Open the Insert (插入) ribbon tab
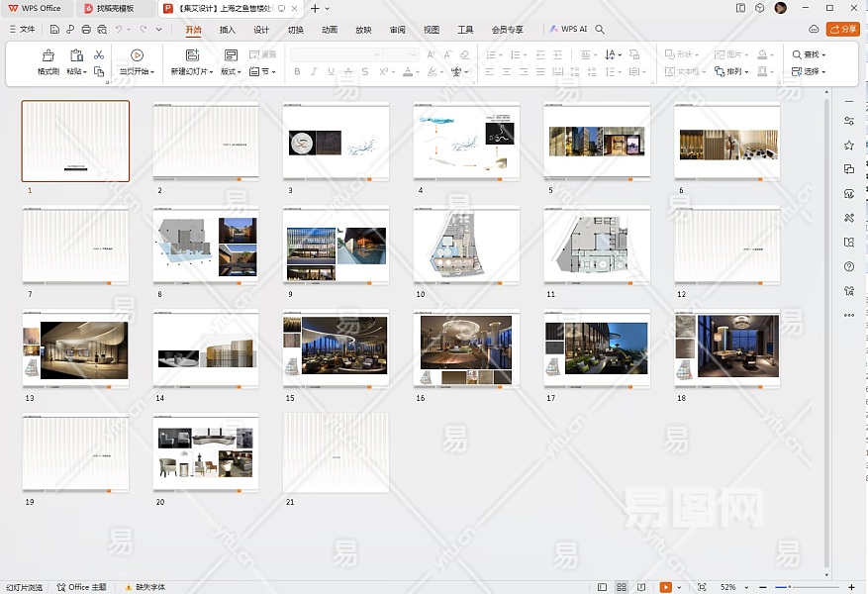 pyautogui.click(x=228, y=30)
